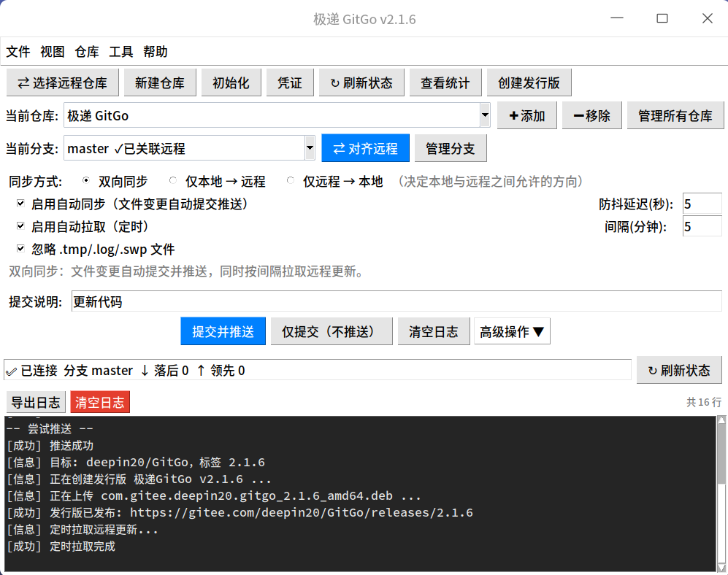728x575 pixels.
Task: Open 查看统计 statistics
Action: click(x=445, y=82)
